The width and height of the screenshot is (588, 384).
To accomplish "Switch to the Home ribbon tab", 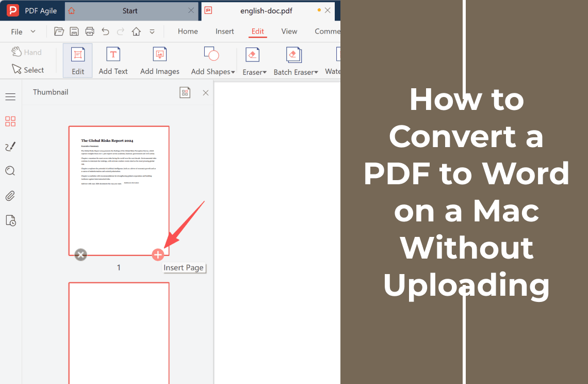I will pyautogui.click(x=188, y=31).
